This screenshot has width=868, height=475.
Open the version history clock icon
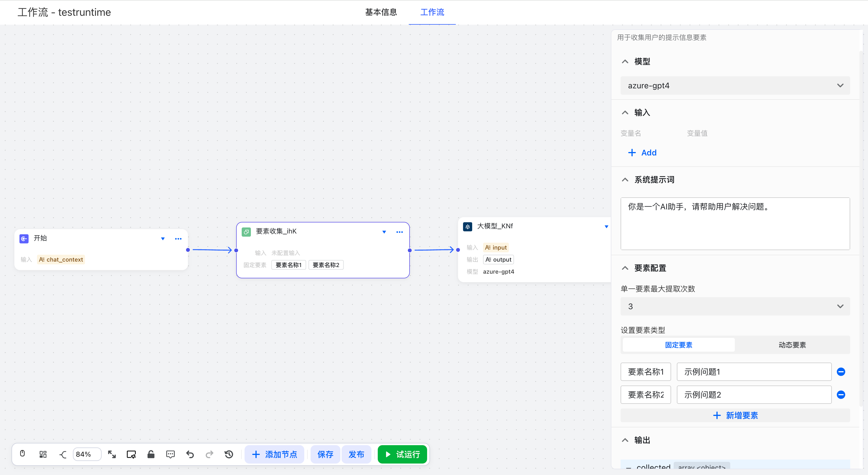pyautogui.click(x=229, y=454)
